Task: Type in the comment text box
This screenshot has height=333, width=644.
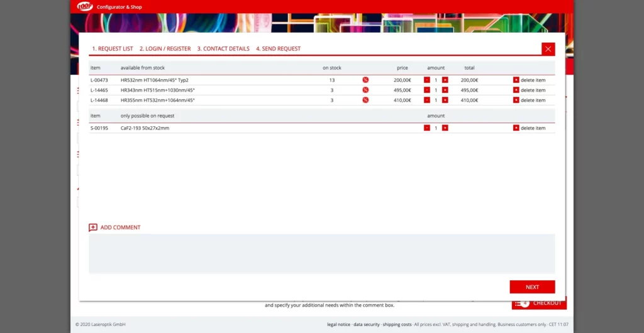Action: coord(321,253)
